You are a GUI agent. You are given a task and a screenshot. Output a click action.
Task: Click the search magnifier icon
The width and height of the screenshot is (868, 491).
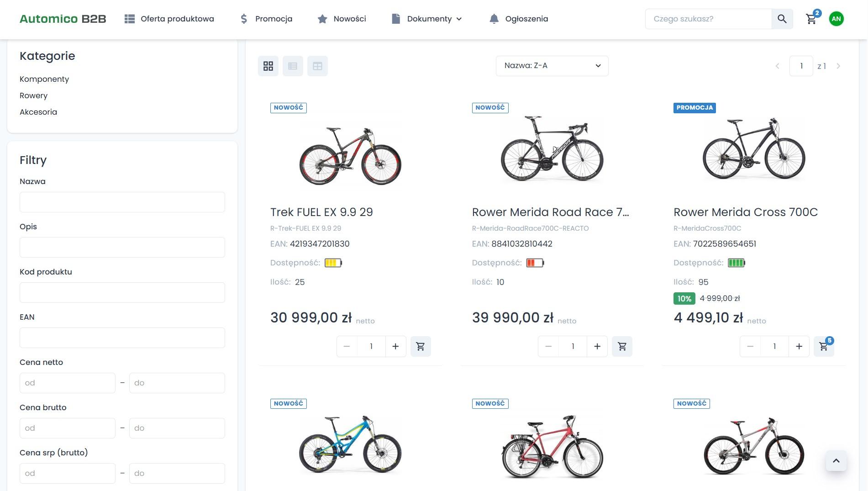[x=782, y=19]
